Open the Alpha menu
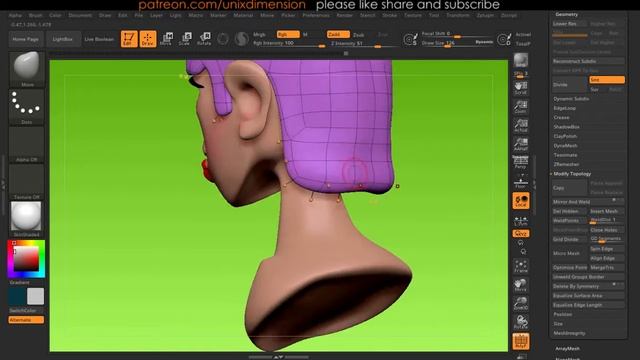The image size is (640, 360). point(15,15)
